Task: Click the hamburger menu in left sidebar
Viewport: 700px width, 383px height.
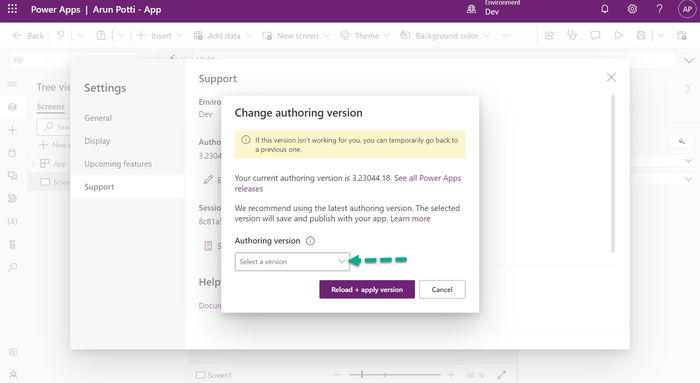Action: pyautogui.click(x=12, y=84)
